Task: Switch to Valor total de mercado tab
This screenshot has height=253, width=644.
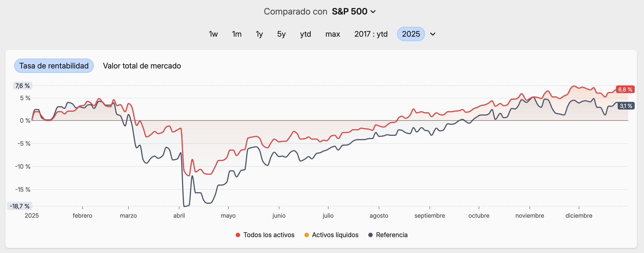Action: tap(142, 66)
